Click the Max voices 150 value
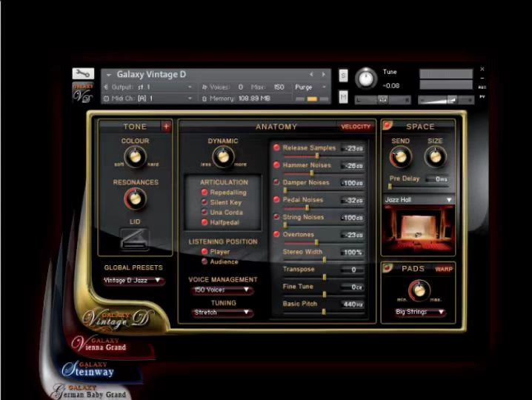The height and width of the screenshot is (400, 532). (279, 87)
